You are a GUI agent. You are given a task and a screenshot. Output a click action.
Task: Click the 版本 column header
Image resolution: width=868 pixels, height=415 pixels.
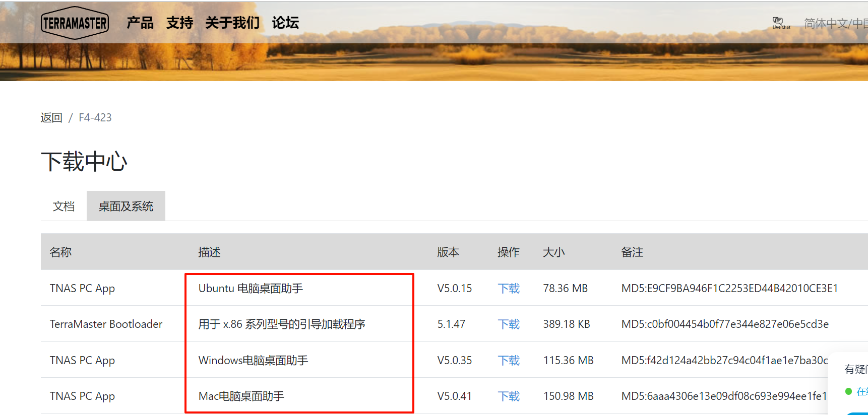(448, 252)
